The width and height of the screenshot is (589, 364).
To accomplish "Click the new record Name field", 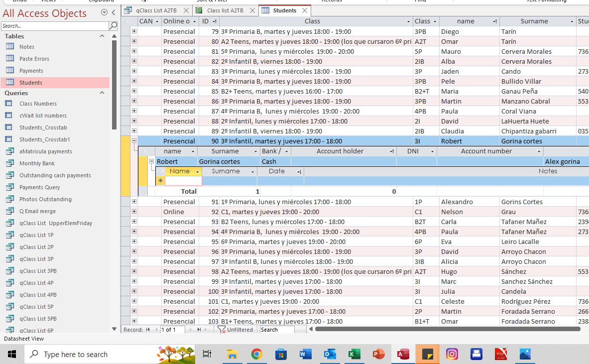I will 183,181.
